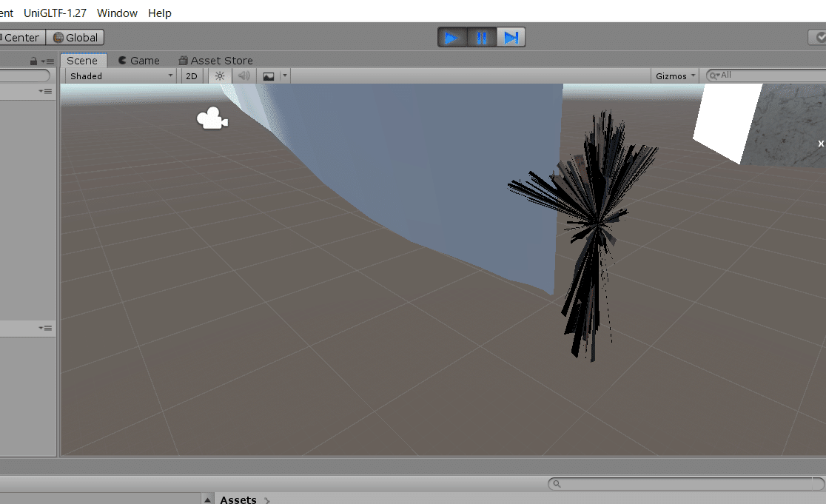Toggle scene audio speaker icon
The width and height of the screenshot is (826, 504).
(x=244, y=75)
